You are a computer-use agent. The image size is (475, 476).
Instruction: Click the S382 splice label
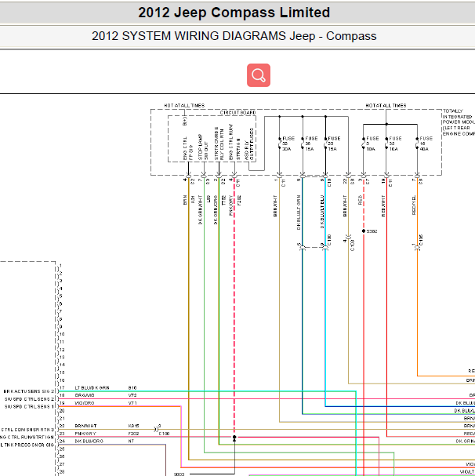(x=372, y=231)
